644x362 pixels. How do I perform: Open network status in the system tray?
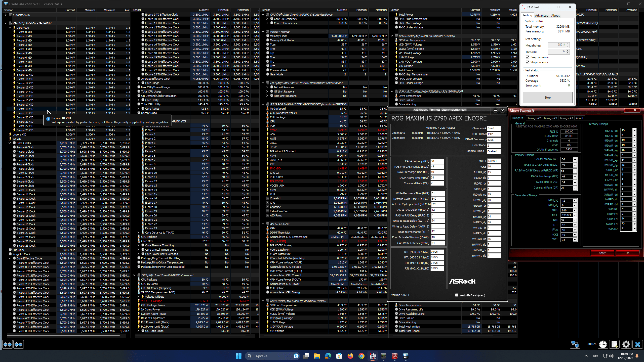point(605,356)
